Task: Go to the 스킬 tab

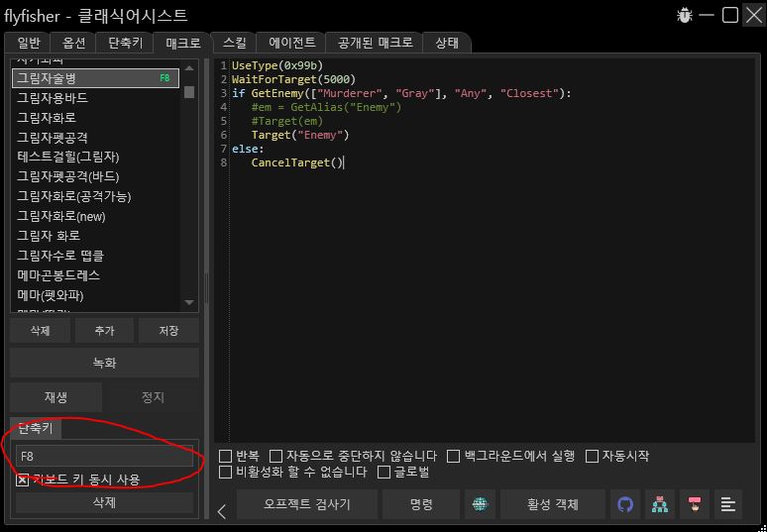Action: [234, 43]
